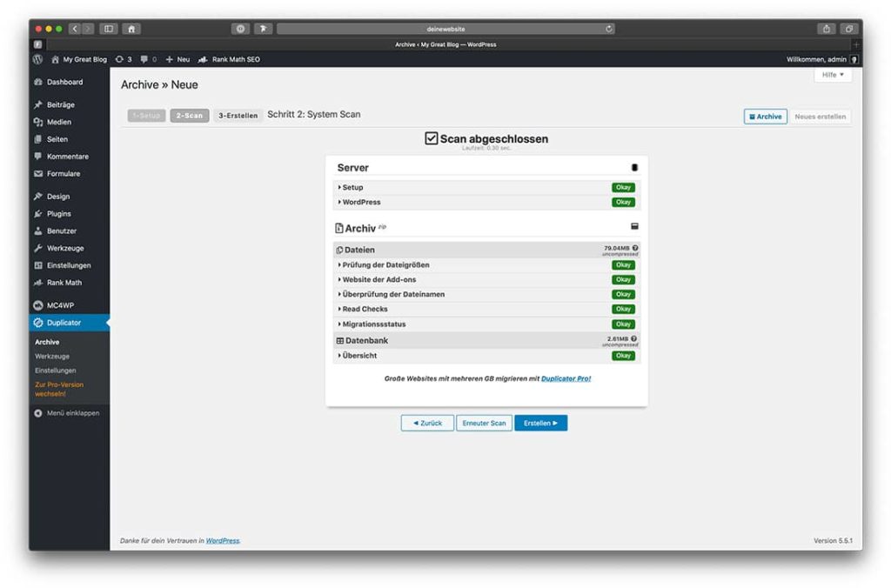Expand the Setup server row
Viewport: 891px width, 588px height.
click(486, 188)
